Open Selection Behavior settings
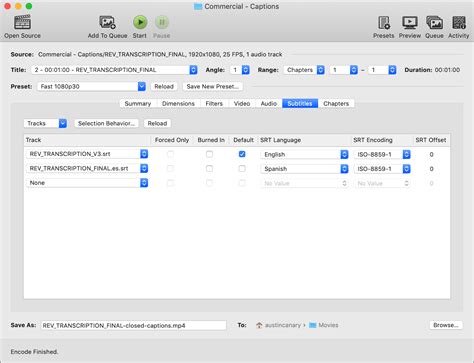 pyautogui.click(x=106, y=123)
